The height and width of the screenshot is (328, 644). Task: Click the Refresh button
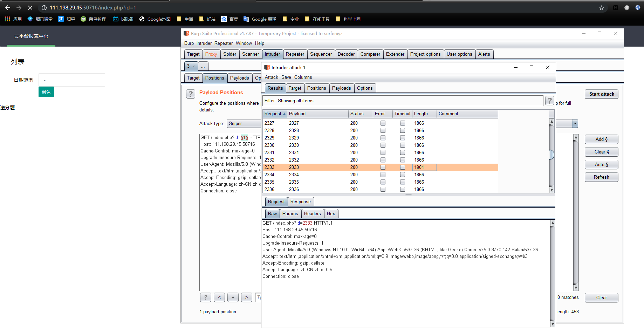(x=602, y=177)
